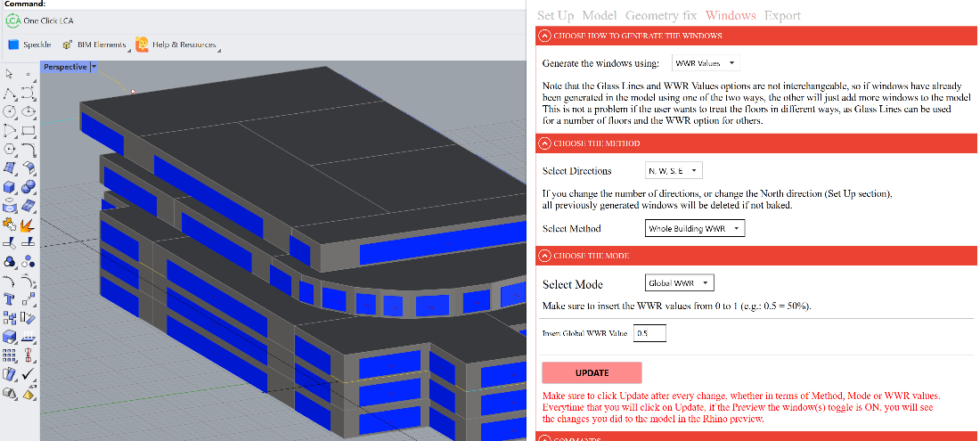Collapse the Choose The Method section
Screen dimensions: 980x441
pyautogui.click(x=543, y=143)
